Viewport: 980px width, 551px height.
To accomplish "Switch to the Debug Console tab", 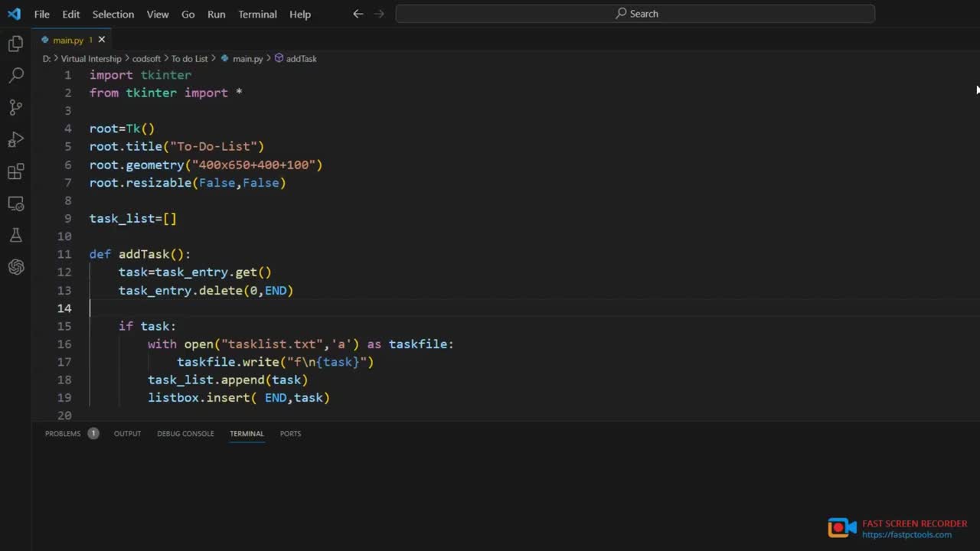I will 185,433.
